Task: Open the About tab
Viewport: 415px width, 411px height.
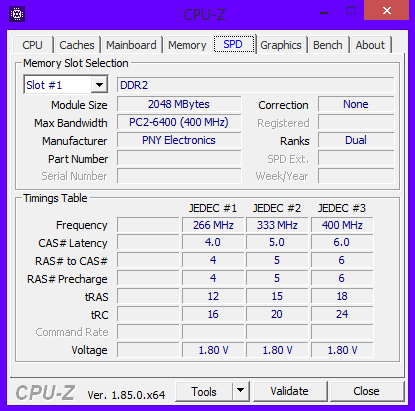Action: coord(370,45)
